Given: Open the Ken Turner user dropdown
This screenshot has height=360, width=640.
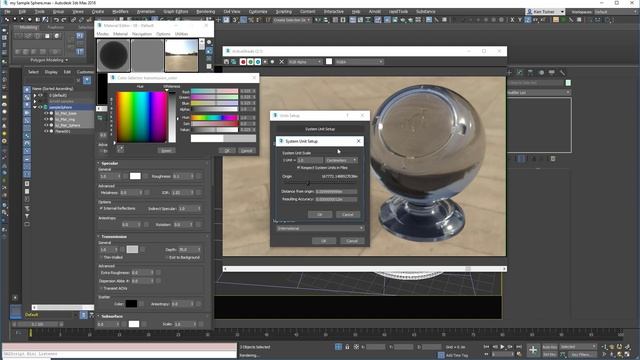Looking at the screenshot, I should tap(545, 12).
